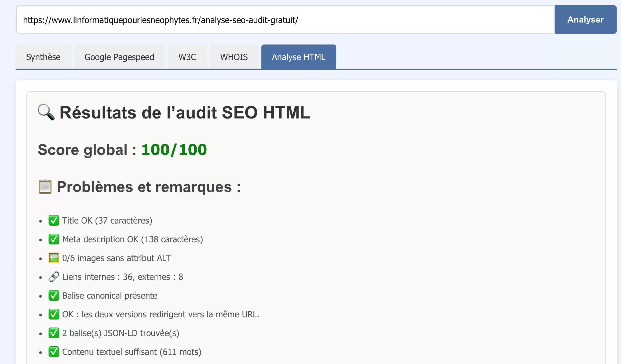This screenshot has width=621, height=364.
Task: Switch to the Synthèse tab
Action: click(43, 57)
